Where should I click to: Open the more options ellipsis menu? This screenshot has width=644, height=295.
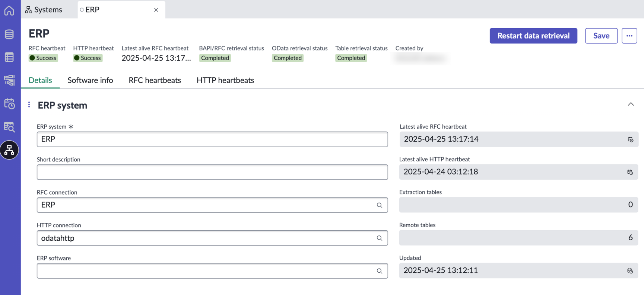click(629, 36)
